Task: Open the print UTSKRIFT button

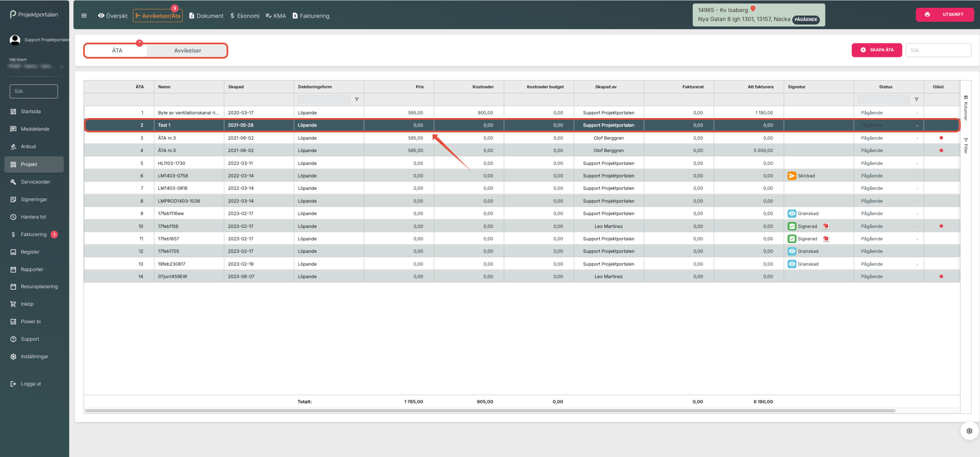Action: pyautogui.click(x=944, y=14)
